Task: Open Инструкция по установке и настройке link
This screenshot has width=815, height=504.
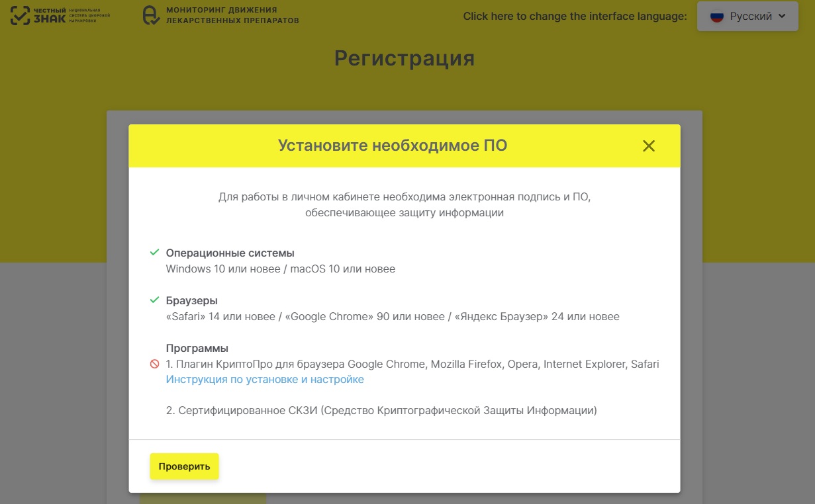Action: 264,379
